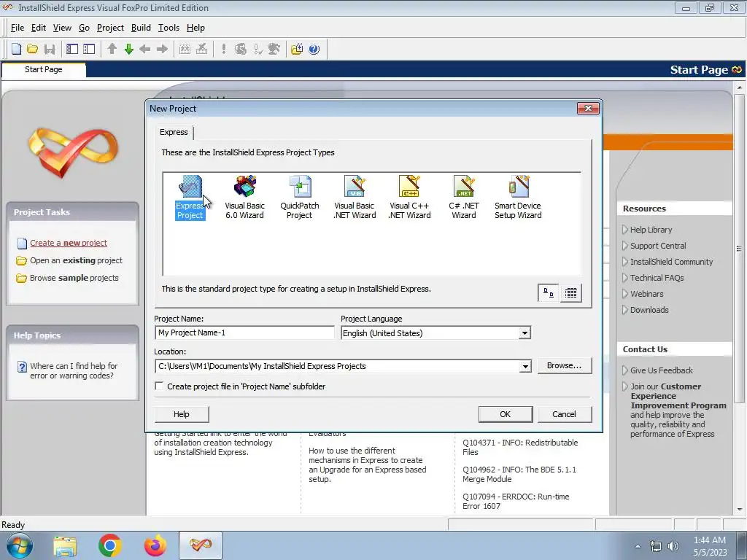The height and width of the screenshot is (560, 747).
Task: Switch to list view button
Action: (570, 293)
